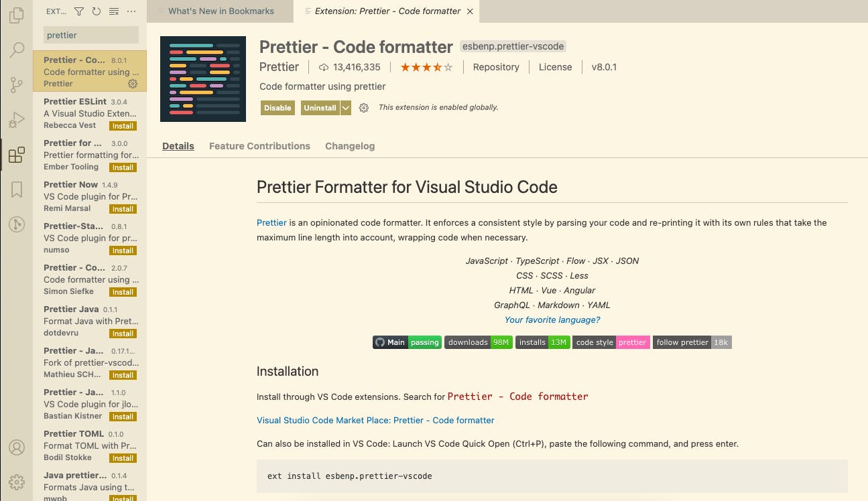Image resolution: width=868 pixels, height=501 pixels.
Task: Switch to Feature Contributions tab
Action: tap(259, 146)
